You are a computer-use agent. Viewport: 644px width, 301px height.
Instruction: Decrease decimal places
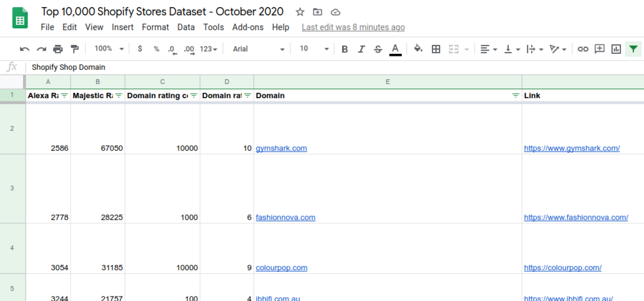[x=172, y=49]
